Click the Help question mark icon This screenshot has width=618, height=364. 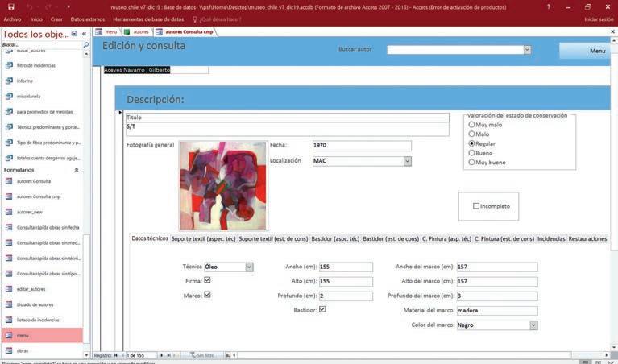pos(549,6)
